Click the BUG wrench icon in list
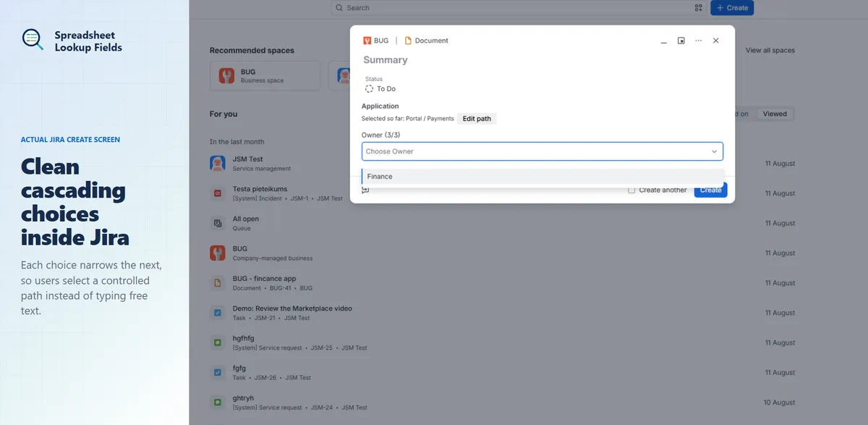 click(x=218, y=253)
